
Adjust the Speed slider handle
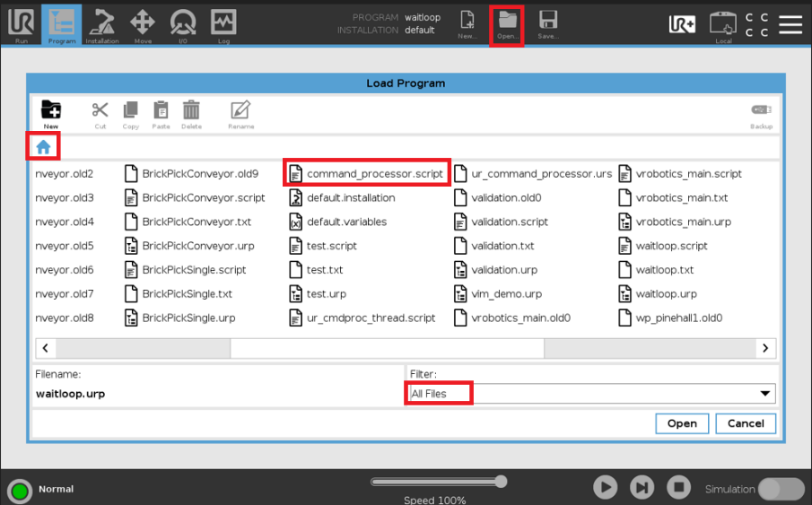[x=501, y=482]
